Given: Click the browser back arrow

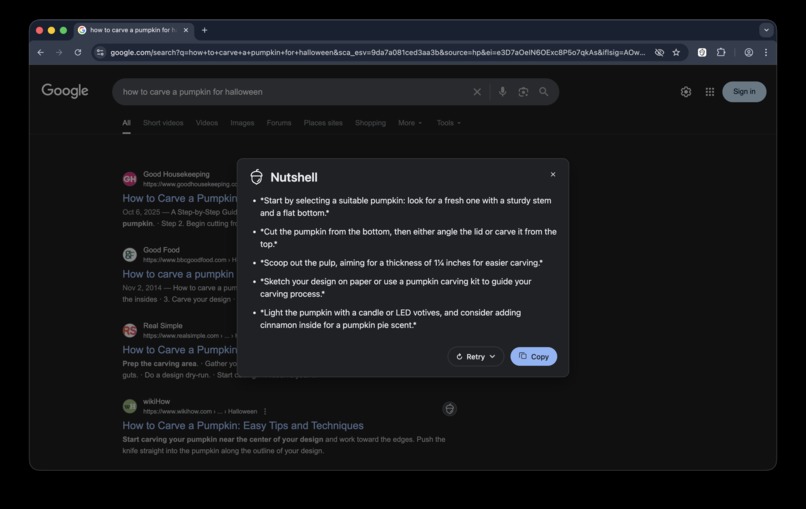Looking at the screenshot, I should coord(41,52).
